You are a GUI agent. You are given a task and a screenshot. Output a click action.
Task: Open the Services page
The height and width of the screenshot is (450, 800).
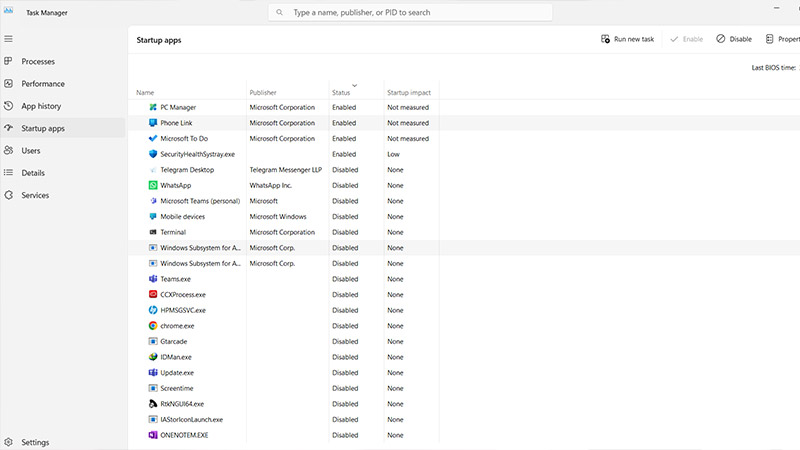(x=35, y=195)
